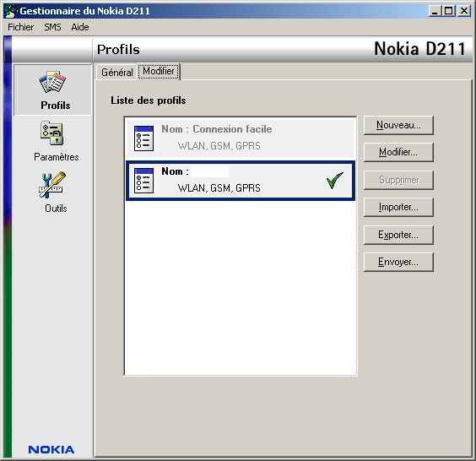This screenshot has height=461, width=476.
Task: Switch to the Général tab
Action: click(x=116, y=73)
